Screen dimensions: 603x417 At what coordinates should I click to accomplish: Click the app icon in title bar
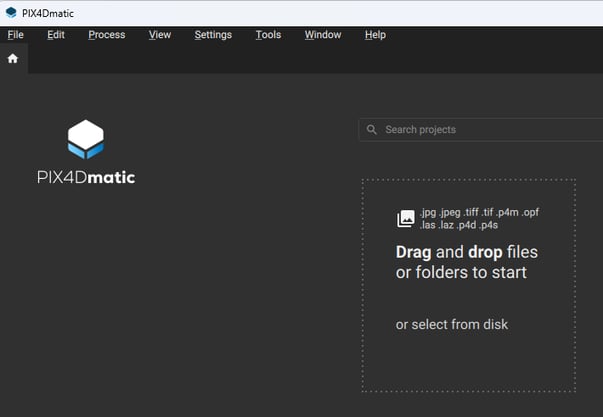(11, 12)
